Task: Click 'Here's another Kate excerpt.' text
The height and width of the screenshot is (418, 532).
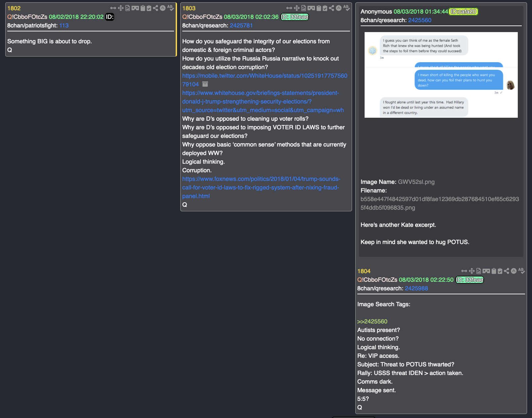Action: [398, 225]
